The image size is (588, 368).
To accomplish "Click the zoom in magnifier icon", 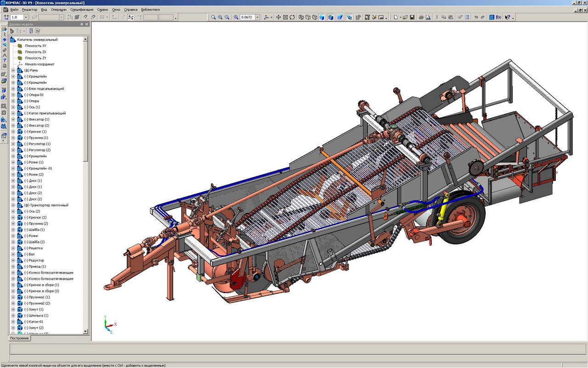I will coord(220,17).
